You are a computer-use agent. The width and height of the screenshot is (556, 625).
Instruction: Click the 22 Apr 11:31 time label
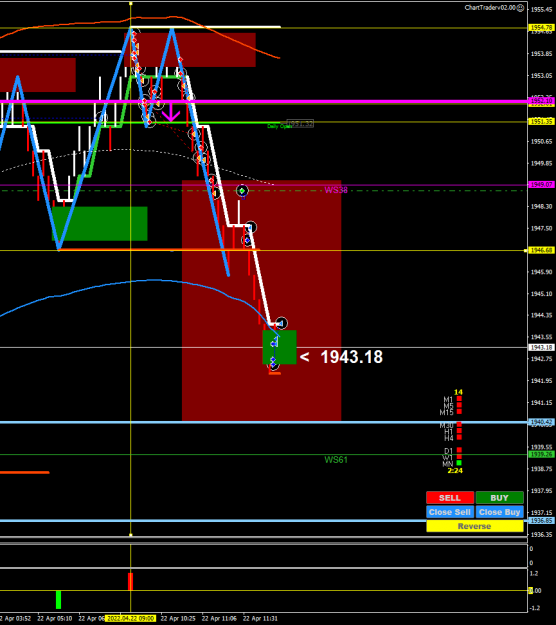[x=260, y=618]
